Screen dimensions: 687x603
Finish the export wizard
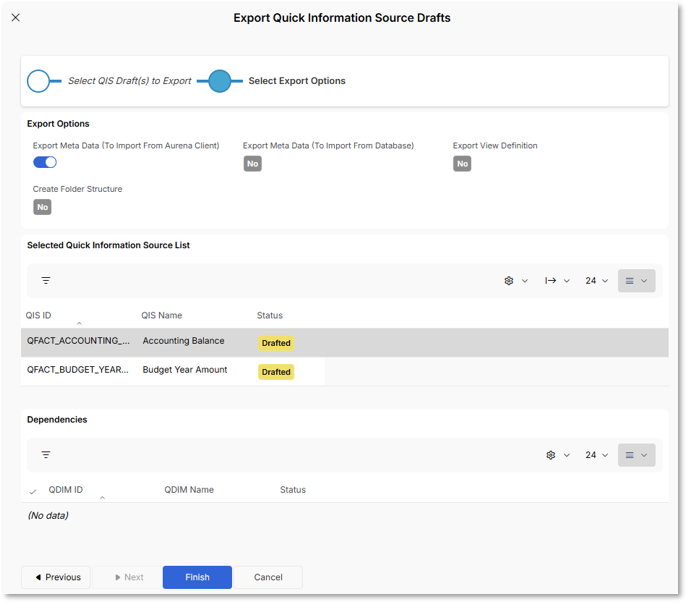coord(198,578)
